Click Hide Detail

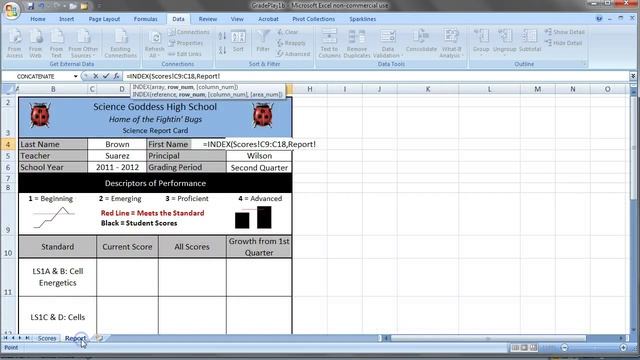563,43
